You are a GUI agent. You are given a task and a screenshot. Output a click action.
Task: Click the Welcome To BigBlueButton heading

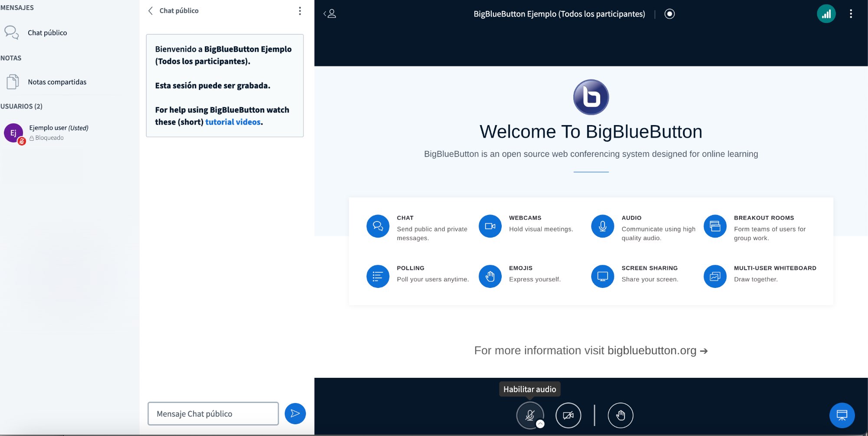pos(591,132)
